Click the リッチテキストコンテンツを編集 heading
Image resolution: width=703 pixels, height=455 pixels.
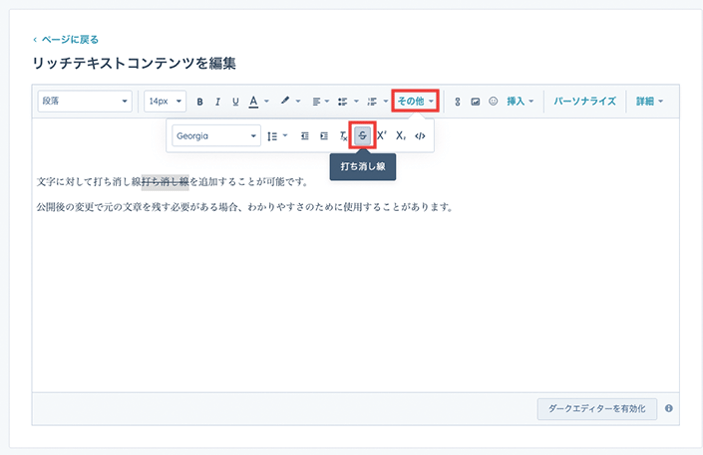134,63
